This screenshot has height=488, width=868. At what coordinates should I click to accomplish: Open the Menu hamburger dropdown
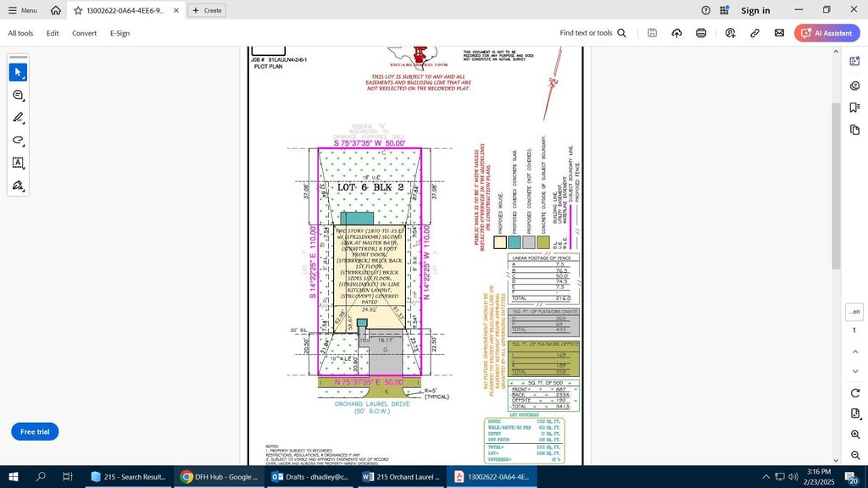(x=23, y=10)
